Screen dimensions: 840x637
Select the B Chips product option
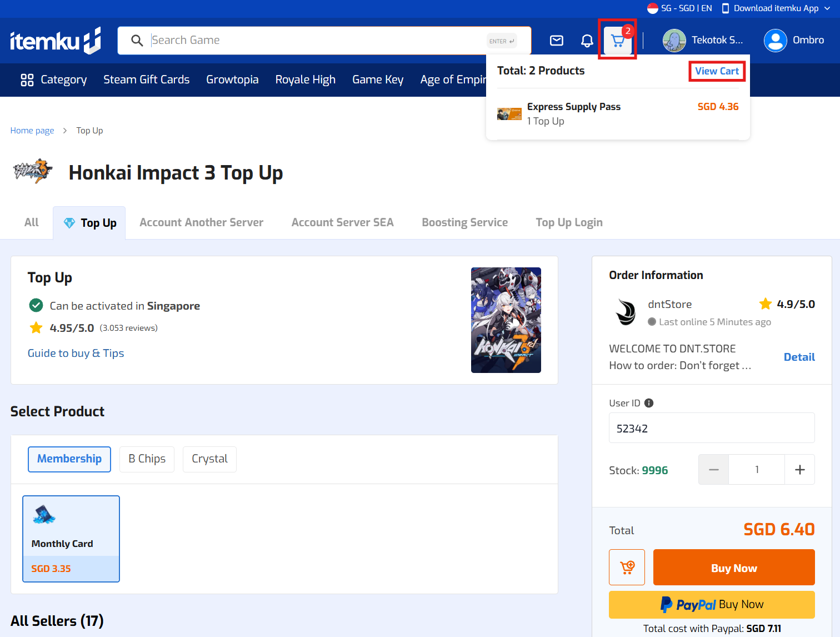[147, 459]
